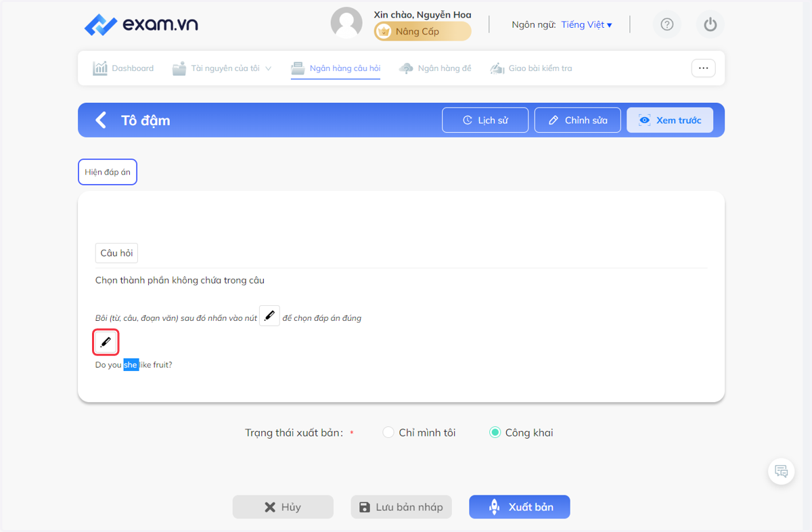Open the three-dot more menu
Viewport: 812px width, 532px height.
pos(703,68)
